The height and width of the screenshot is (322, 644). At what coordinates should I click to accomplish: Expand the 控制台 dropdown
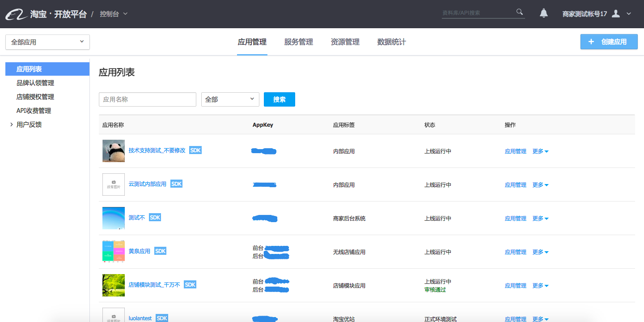114,14
